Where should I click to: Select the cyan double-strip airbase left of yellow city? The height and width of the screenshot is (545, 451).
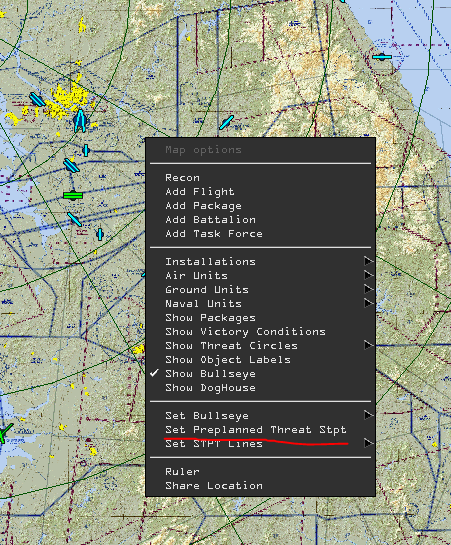37,99
